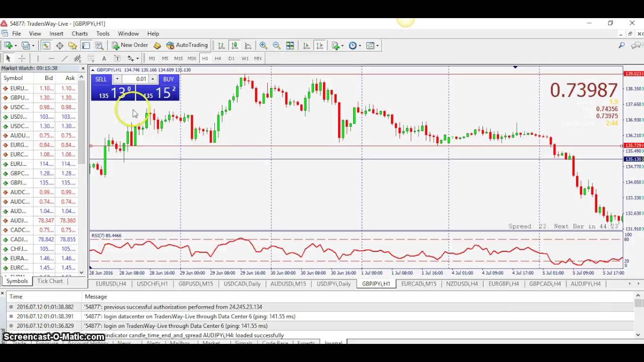Viewport: 644px width, 362px height.
Task: Open the Templates icon
Action: click(x=370, y=45)
